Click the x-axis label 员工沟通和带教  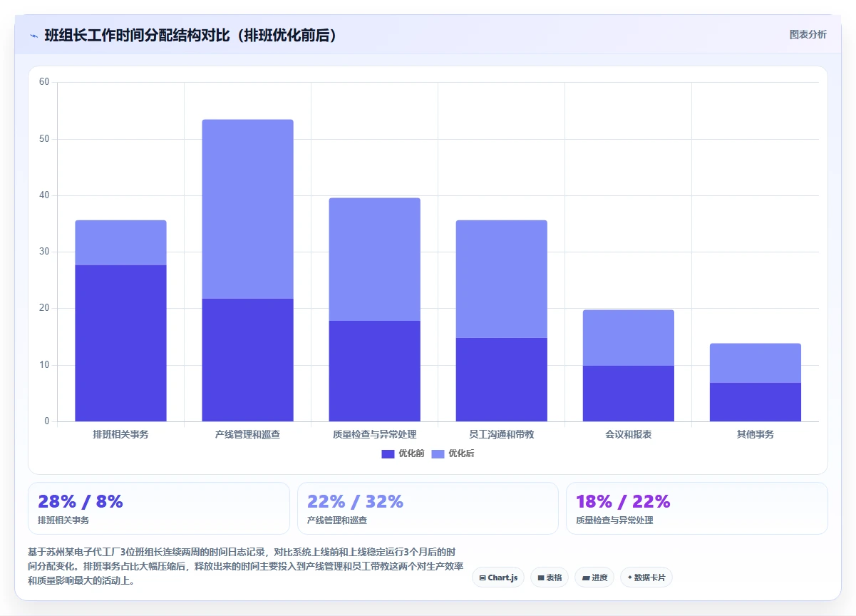pyautogui.click(x=501, y=434)
